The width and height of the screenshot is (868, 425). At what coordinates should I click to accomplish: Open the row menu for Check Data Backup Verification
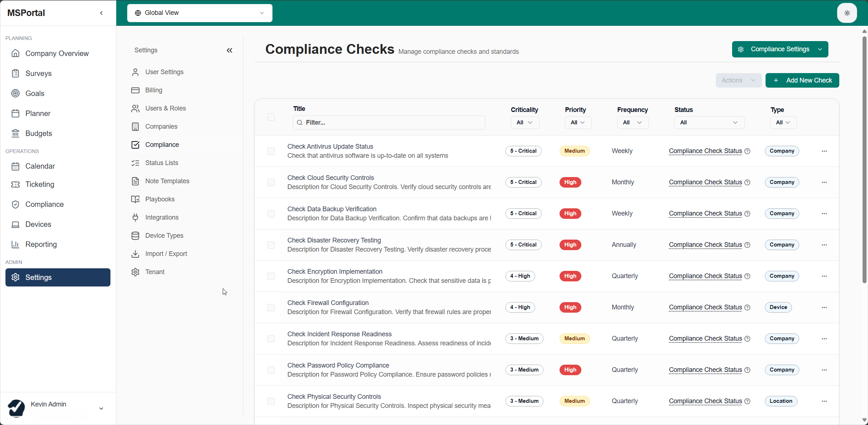[824, 213]
